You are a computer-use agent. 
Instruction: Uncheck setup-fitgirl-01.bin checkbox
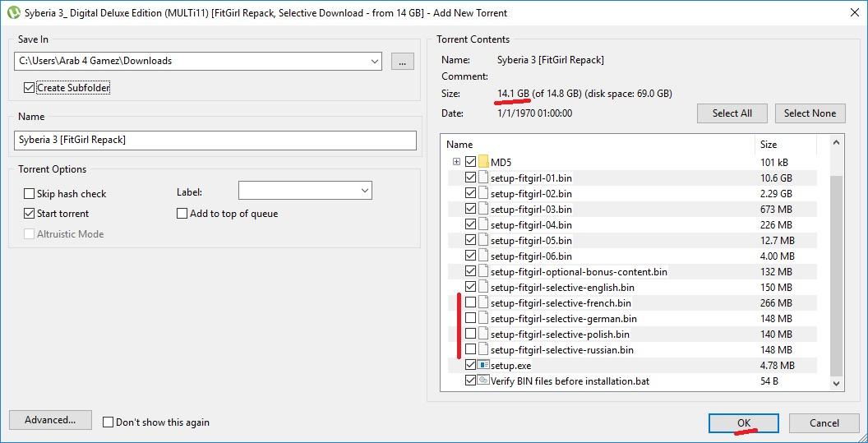click(470, 178)
